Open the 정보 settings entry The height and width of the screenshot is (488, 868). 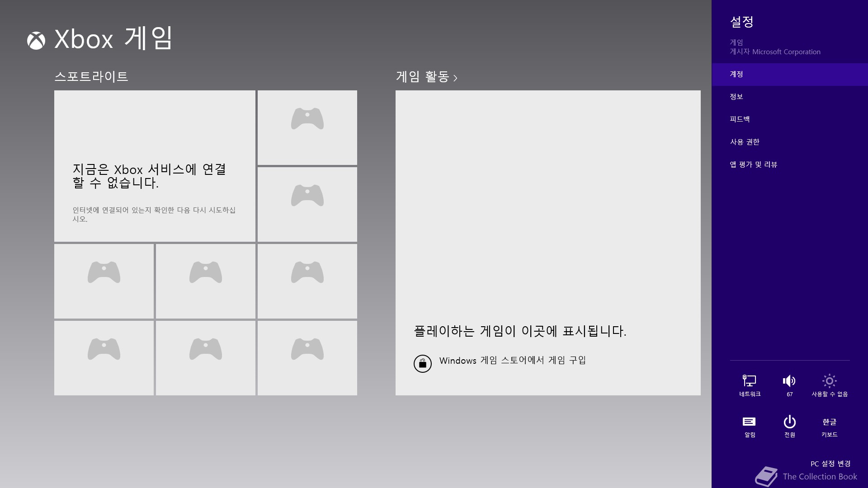[x=790, y=97]
